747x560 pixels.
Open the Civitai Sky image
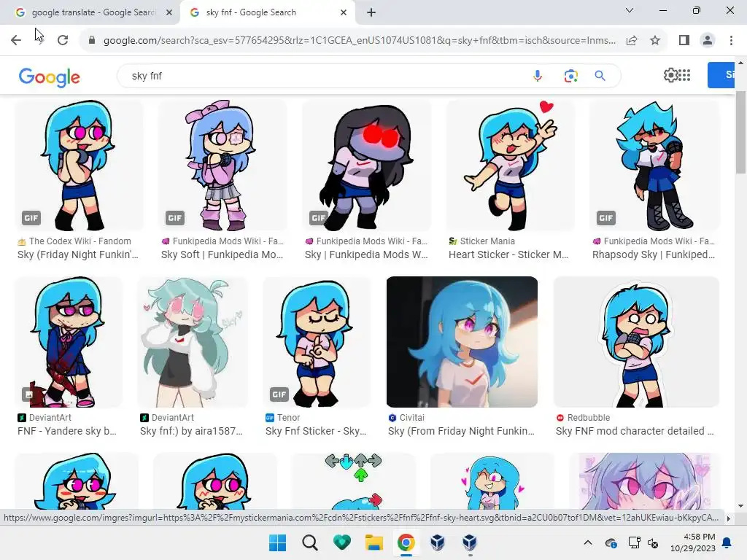coord(462,341)
